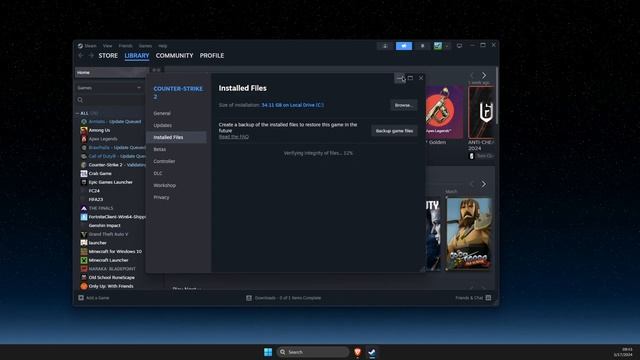The width and height of the screenshot is (640, 360).
Task: Click the Crab Game icon in list
Action: 84,173
